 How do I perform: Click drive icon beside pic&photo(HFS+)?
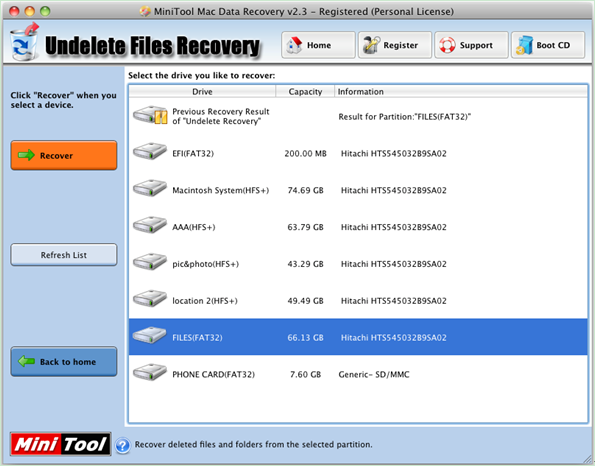click(150, 262)
